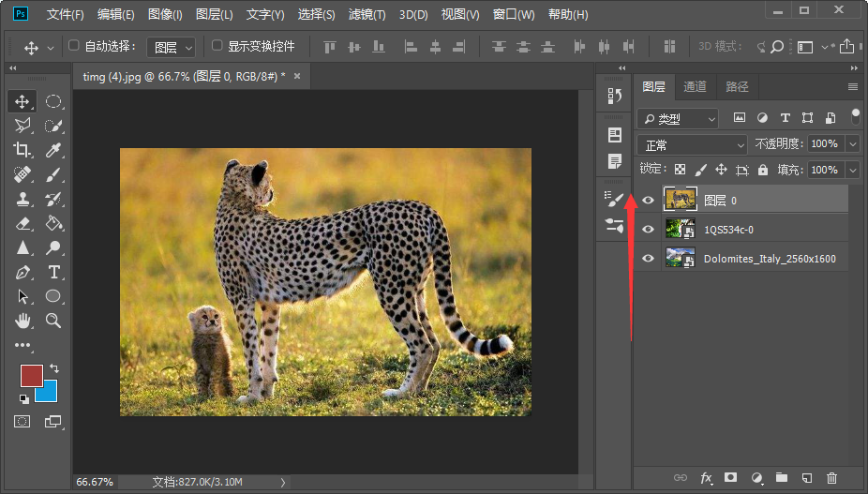Select the History Brush tool

[x=53, y=199]
